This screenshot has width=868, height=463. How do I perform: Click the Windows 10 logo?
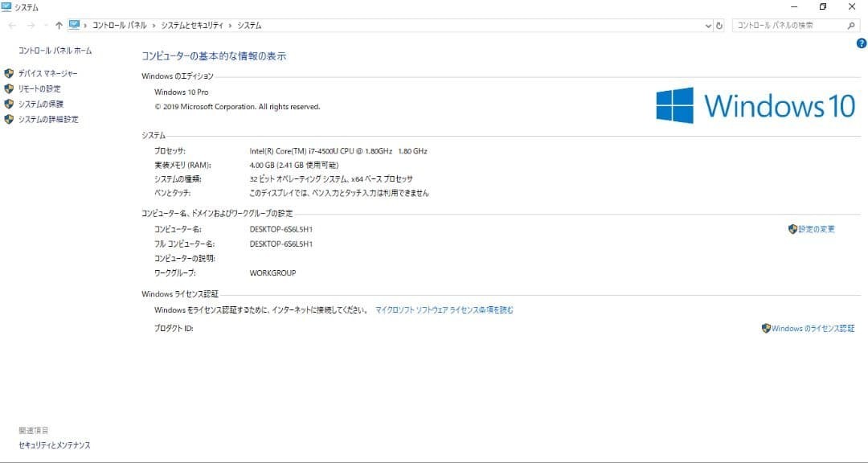[x=755, y=105]
